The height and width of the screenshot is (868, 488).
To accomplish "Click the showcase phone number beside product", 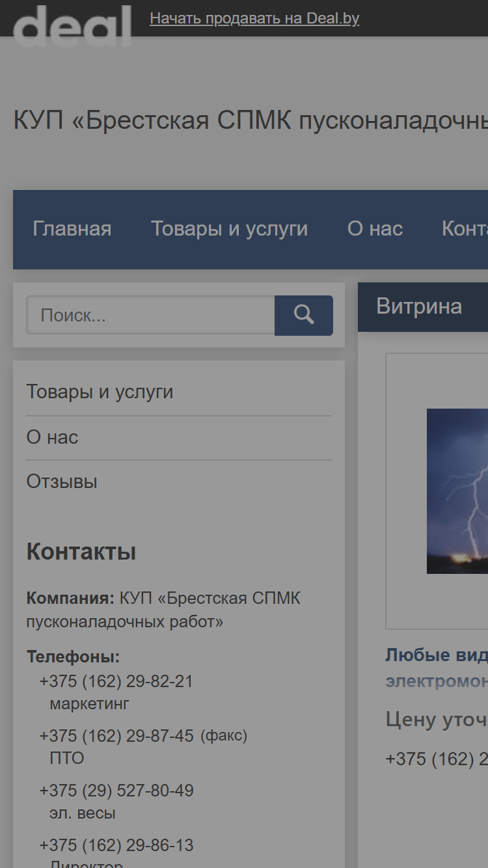I will pyautogui.click(x=437, y=759).
